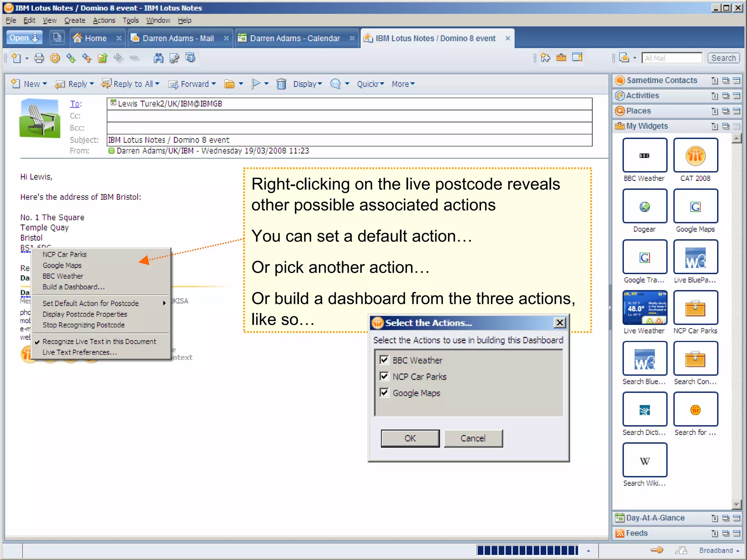Select Build a Dashboard menu entry
The width and height of the screenshot is (747, 560).
point(73,287)
